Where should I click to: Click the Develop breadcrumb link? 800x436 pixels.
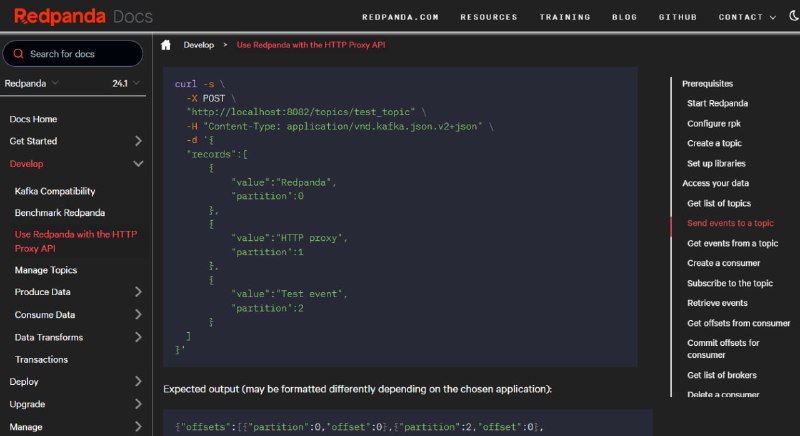coord(198,45)
